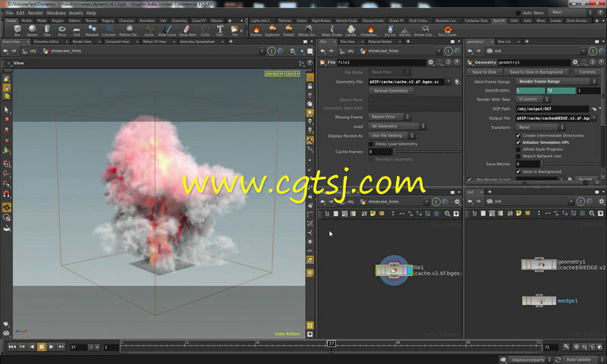The width and height of the screenshot is (607, 364).
Task: Click Save to Disk in Background
Action: (536, 72)
